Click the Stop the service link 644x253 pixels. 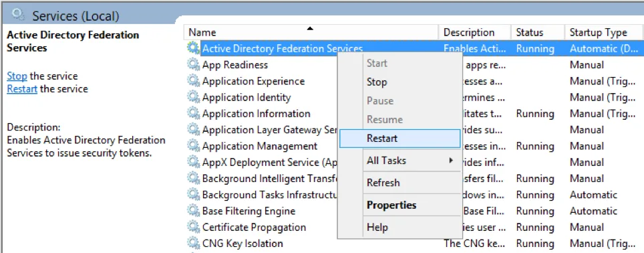pyautogui.click(x=17, y=76)
